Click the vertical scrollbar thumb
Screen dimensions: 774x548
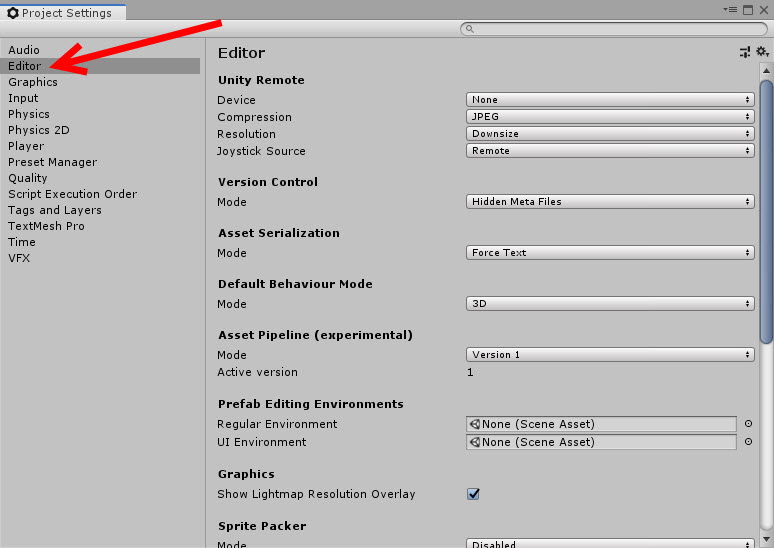pos(766,211)
